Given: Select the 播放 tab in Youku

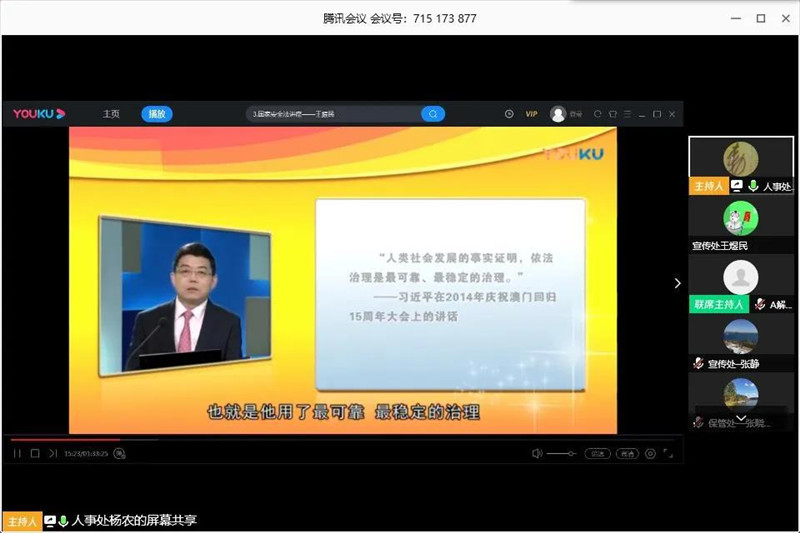Looking at the screenshot, I should (x=157, y=114).
